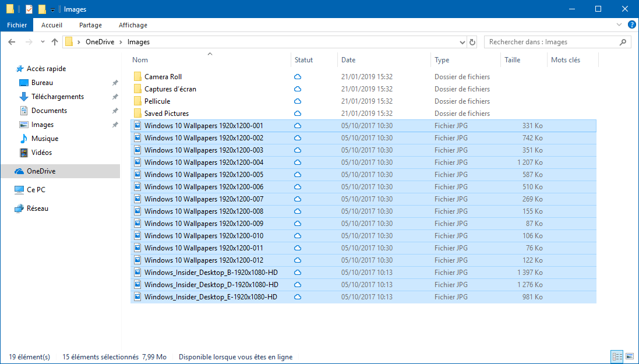Click the Accès rapide star icon
639x364 pixels.
point(19,69)
